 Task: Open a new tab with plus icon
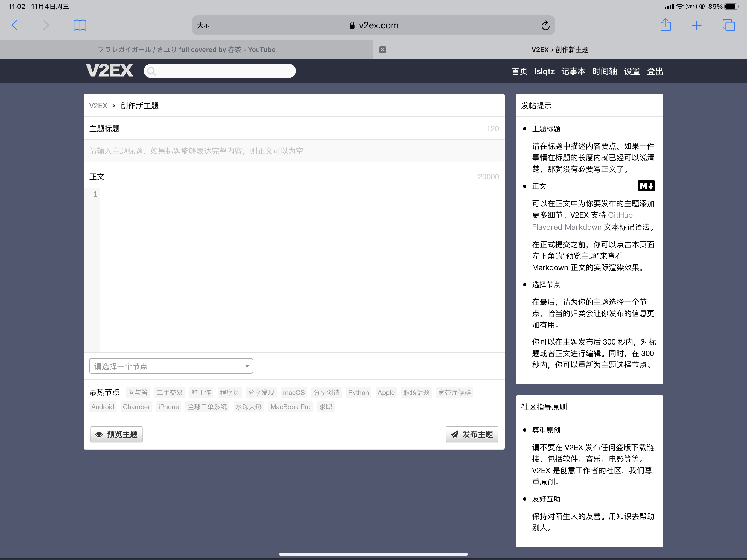tap(696, 25)
